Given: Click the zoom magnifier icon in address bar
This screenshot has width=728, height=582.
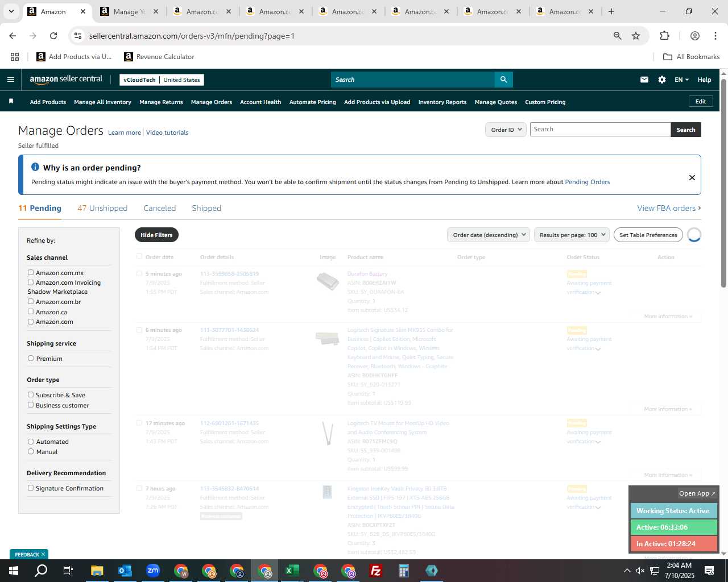Looking at the screenshot, I should coord(618,36).
